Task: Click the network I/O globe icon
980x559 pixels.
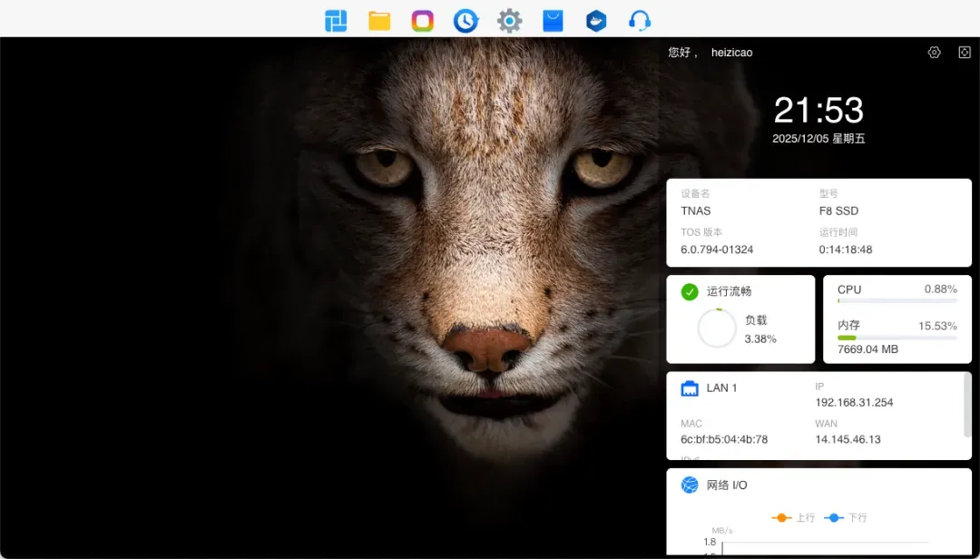Action: (690, 485)
